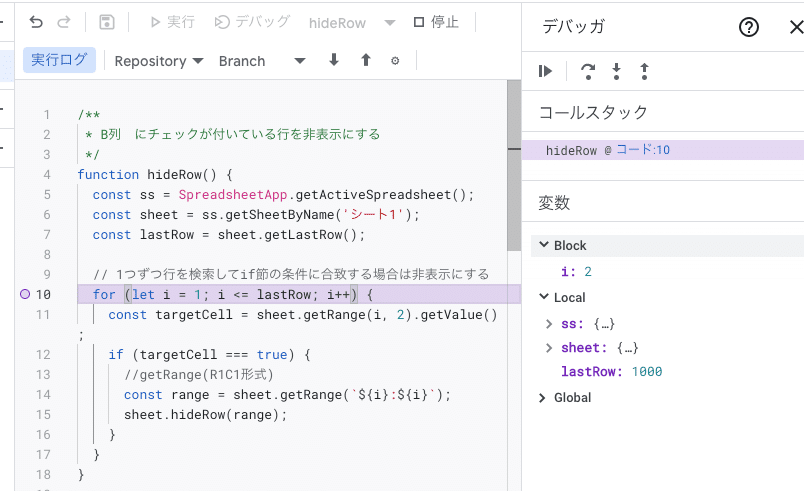Screen dimensions: 804x491
Task: Expand the sheet variable object
Action: 549,348
